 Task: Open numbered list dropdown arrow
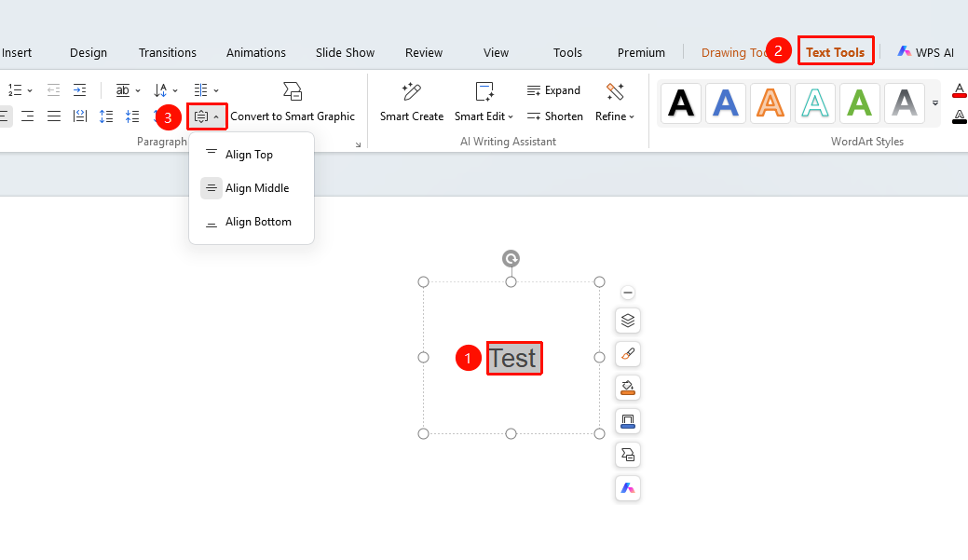pyautogui.click(x=30, y=90)
